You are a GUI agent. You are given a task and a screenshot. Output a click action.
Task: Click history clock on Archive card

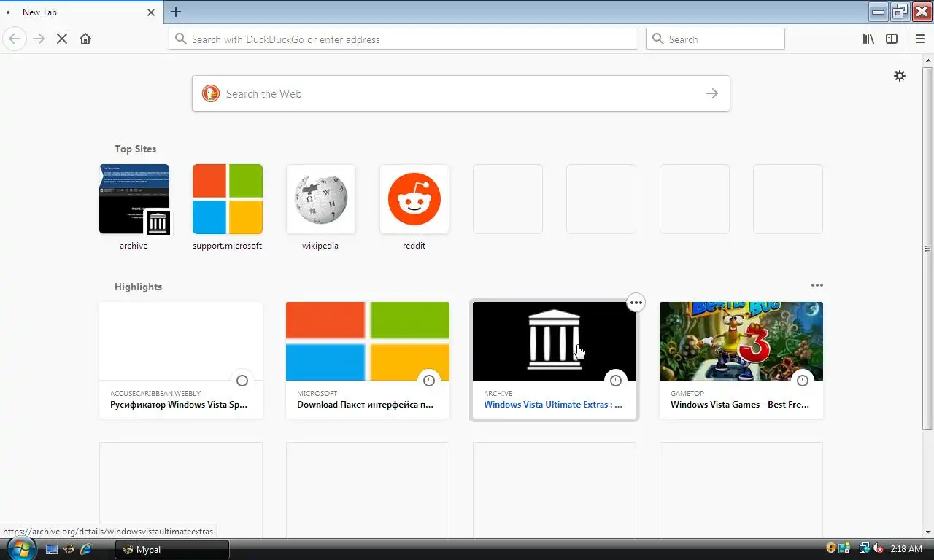pyautogui.click(x=616, y=381)
